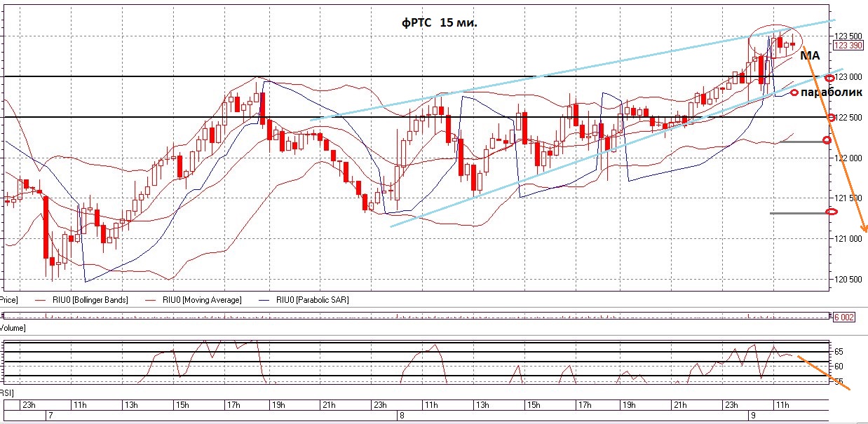
Task: Click the 11h time label of day 9
Action: pyautogui.click(x=783, y=405)
